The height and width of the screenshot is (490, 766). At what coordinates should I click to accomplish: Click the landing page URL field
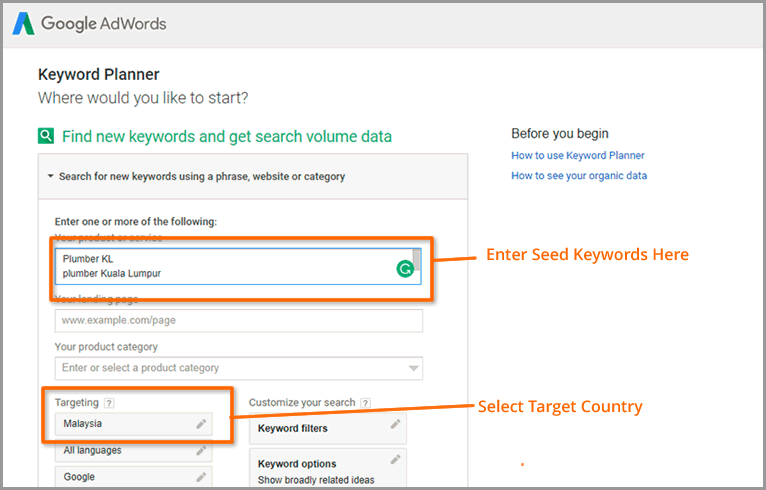[238, 320]
